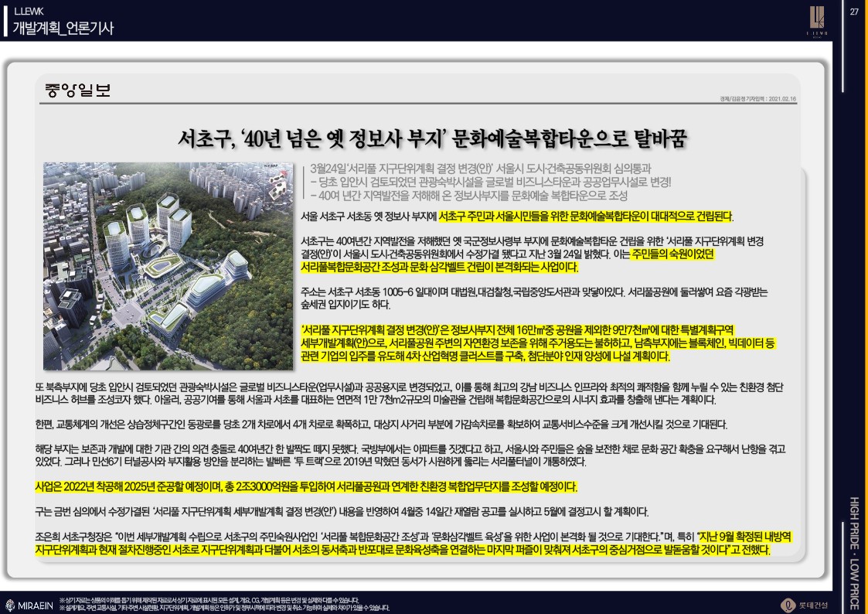Click the 중앙일보 newspaper logo
868x614 pixels.
click(78, 90)
